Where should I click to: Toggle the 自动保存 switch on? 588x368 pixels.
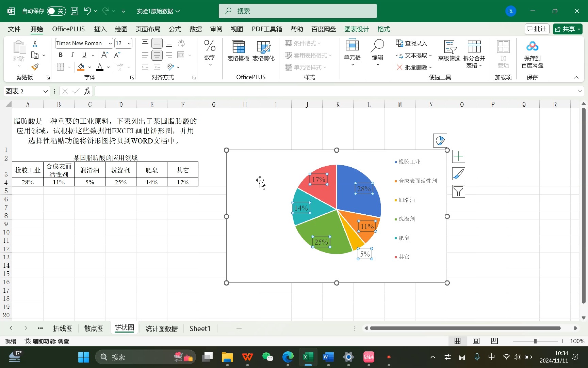pos(56,11)
